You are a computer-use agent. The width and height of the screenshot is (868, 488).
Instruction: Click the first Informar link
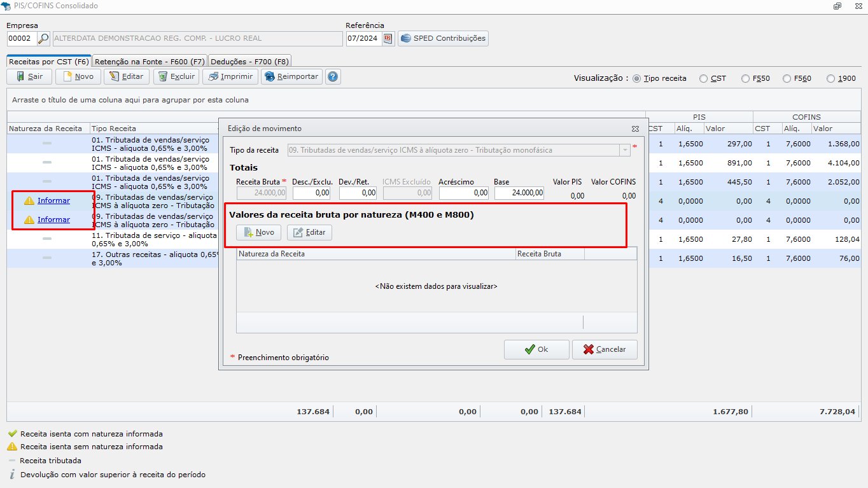(53, 201)
